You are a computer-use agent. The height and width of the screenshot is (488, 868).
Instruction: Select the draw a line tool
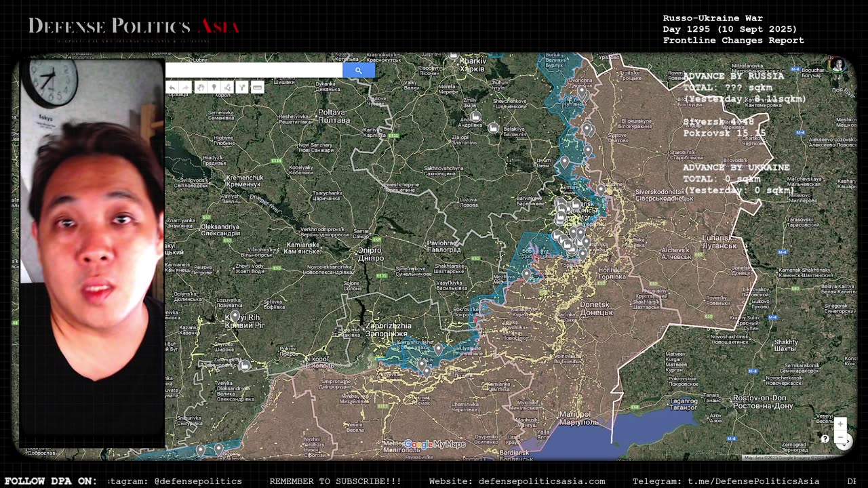[227, 87]
